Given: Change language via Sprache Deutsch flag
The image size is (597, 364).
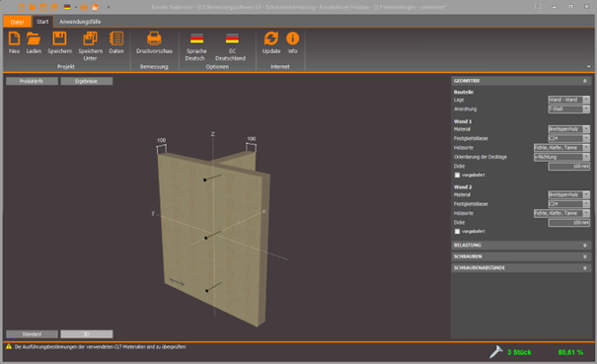Looking at the screenshot, I should point(196,38).
